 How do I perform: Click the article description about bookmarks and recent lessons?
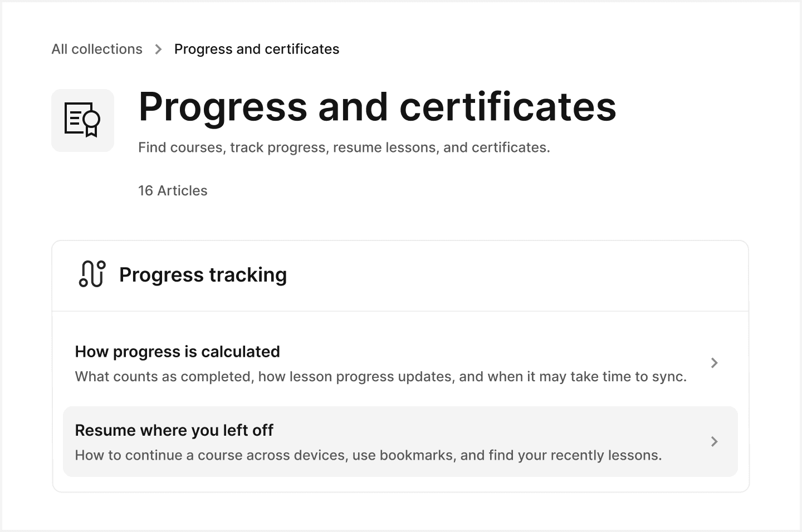point(368,455)
